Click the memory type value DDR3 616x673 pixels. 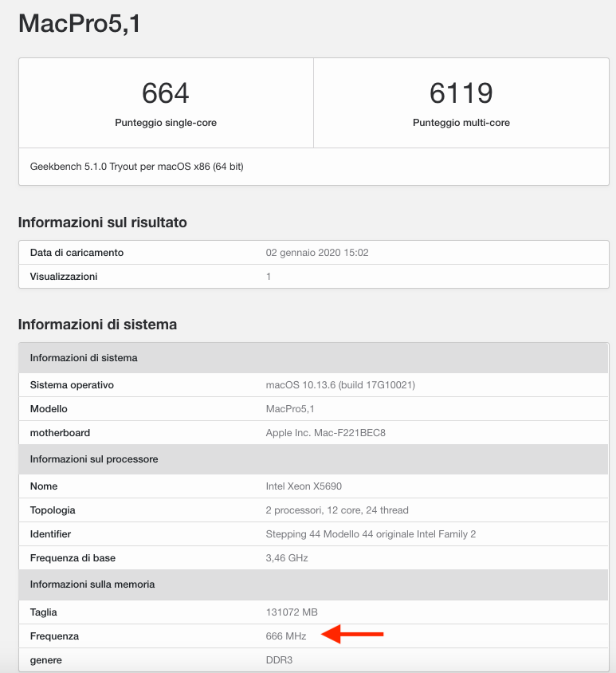[x=279, y=660]
